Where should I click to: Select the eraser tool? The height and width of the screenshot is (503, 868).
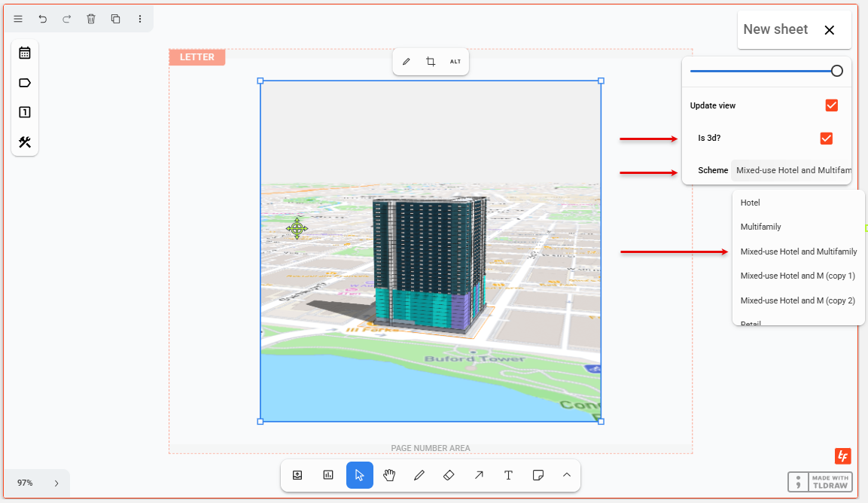point(449,475)
